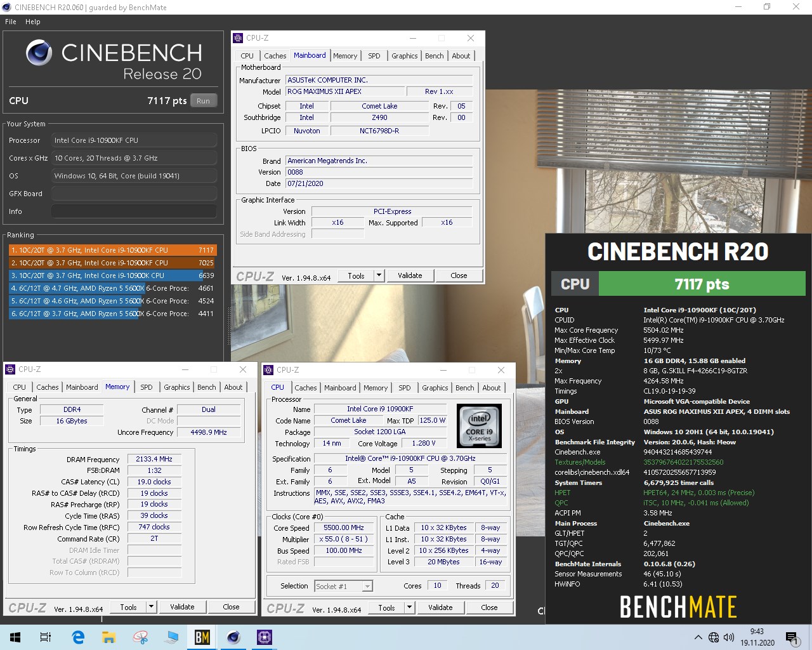Expand Tools dropdown arrow in CPU tab window
The width and height of the screenshot is (812, 650).
(410, 607)
